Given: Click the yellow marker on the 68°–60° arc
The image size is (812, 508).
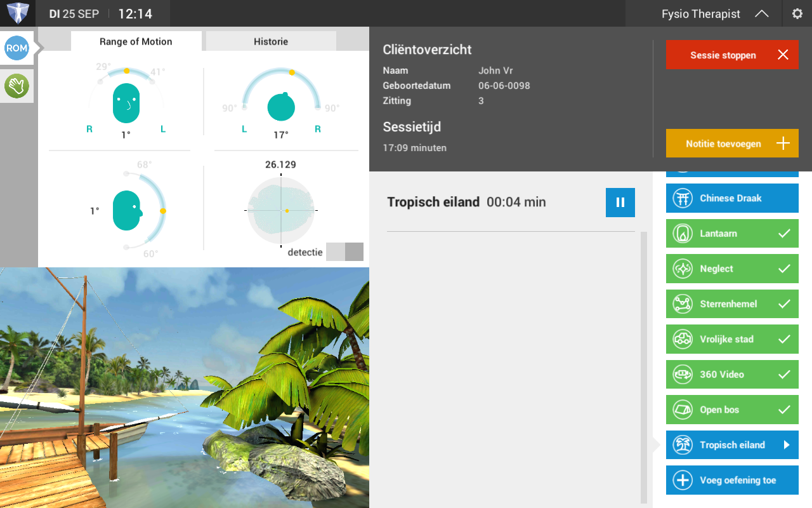Looking at the screenshot, I should 163,210.
